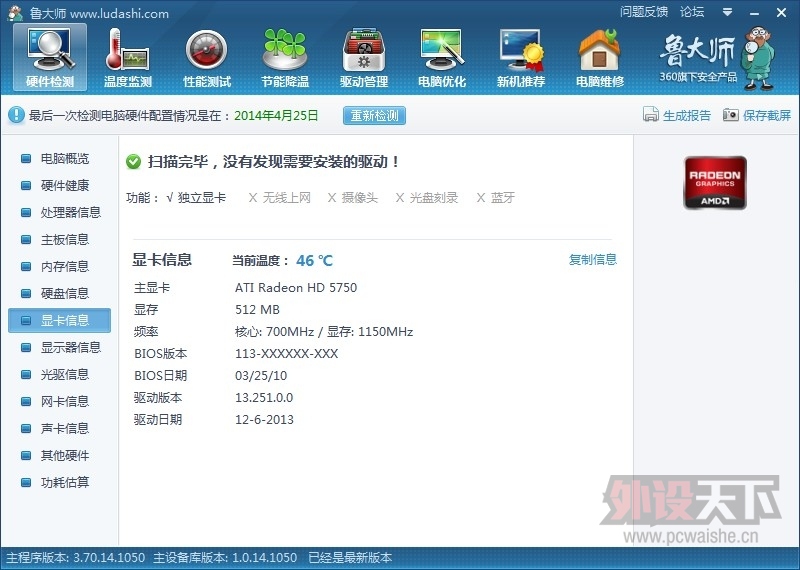
Task: Click the printer icon beside 生成报告
Action: pyautogui.click(x=651, y=115)
